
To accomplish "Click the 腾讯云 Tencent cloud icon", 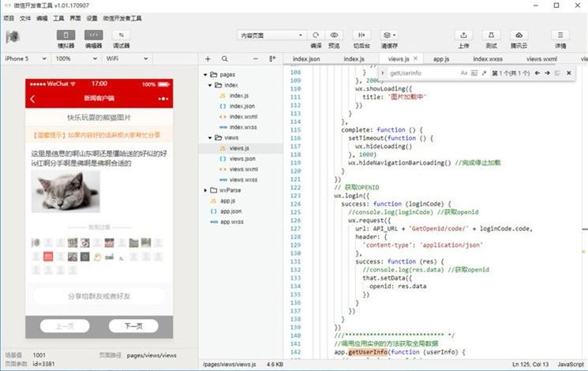I will click(x=519, y=36).
